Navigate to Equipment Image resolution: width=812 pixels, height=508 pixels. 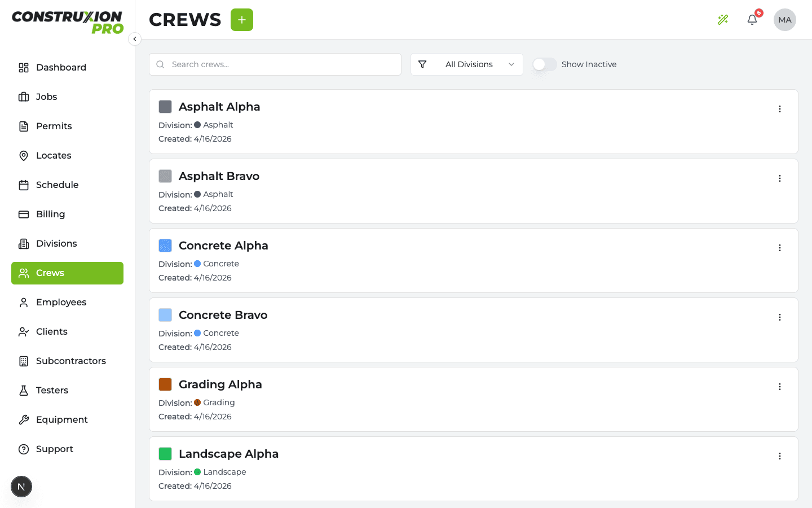tap(67, 420)
